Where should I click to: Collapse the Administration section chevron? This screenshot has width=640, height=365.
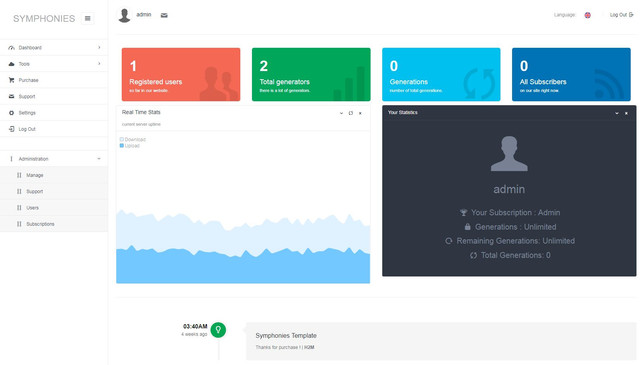pyautogui.click(x=99, y=159)
